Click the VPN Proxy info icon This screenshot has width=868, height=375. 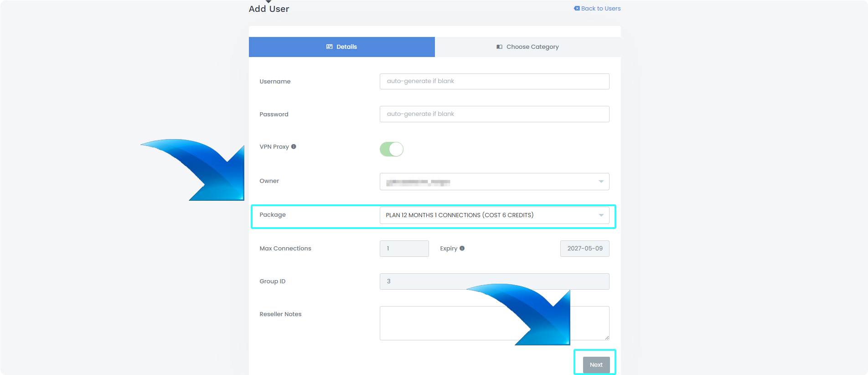click(294, 146)
